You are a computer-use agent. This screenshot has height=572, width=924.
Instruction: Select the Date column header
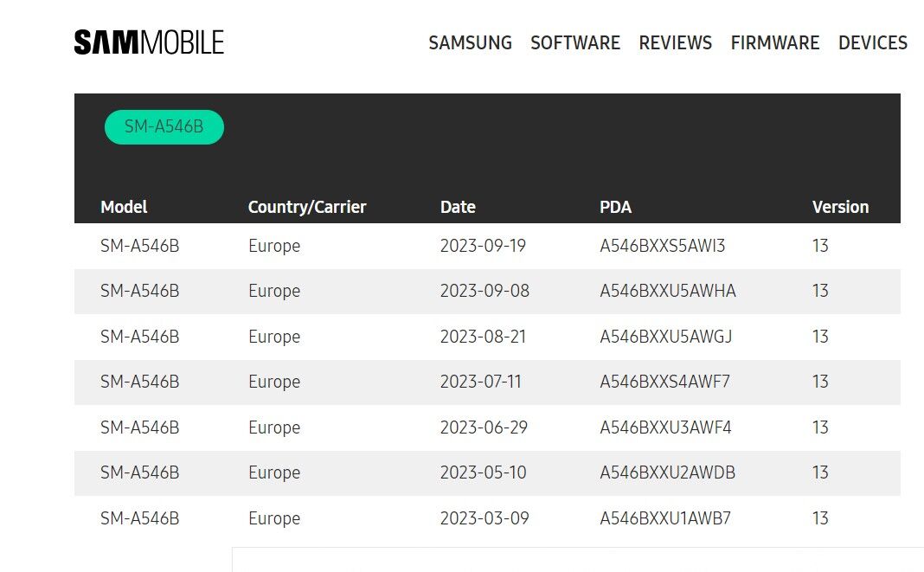(458, 207)
